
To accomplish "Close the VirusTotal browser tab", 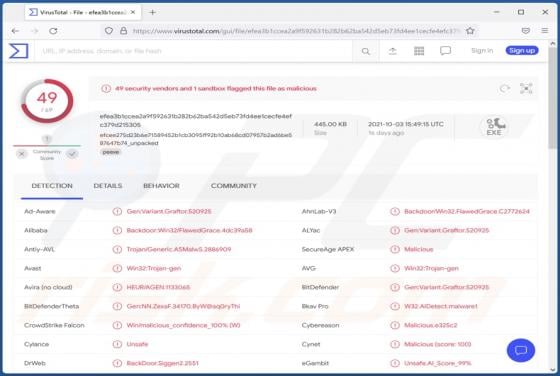I will 133,12.
